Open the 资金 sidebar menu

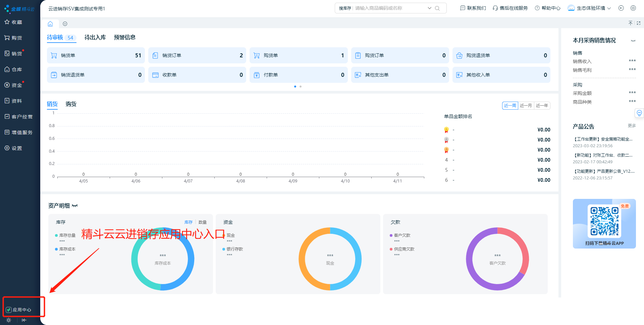point(13,85)
